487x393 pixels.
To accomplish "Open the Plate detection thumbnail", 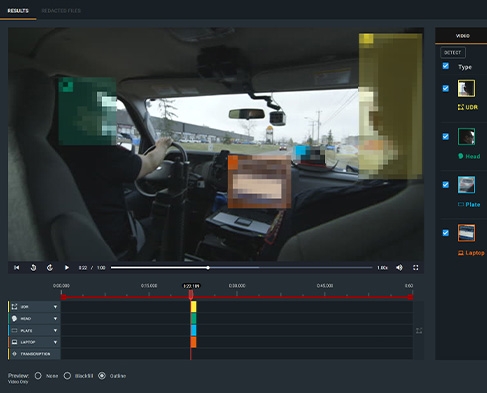I will pos(466,185).
